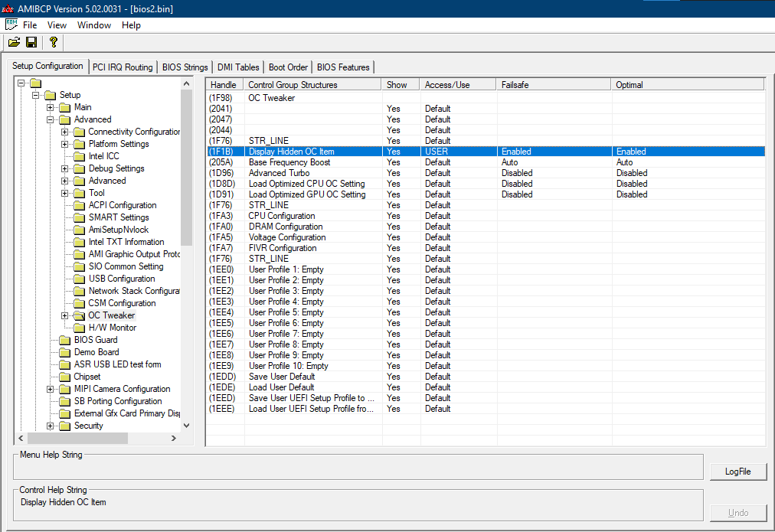Image resolution: width=775 pixels, height=532 pixels.
Task: Click the folder icon next to ACPI Configuration
Action: tap(80, 205)
